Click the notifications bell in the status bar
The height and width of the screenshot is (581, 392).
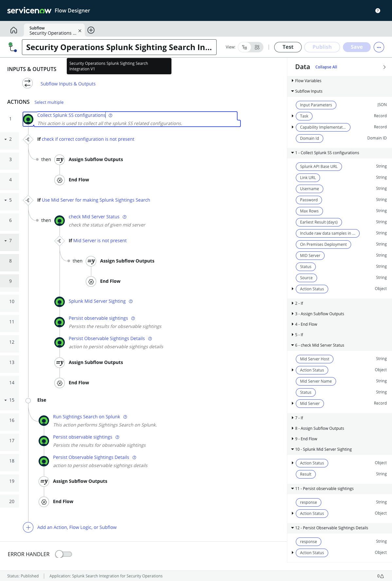pyautogui.click(x=382, y=576)
